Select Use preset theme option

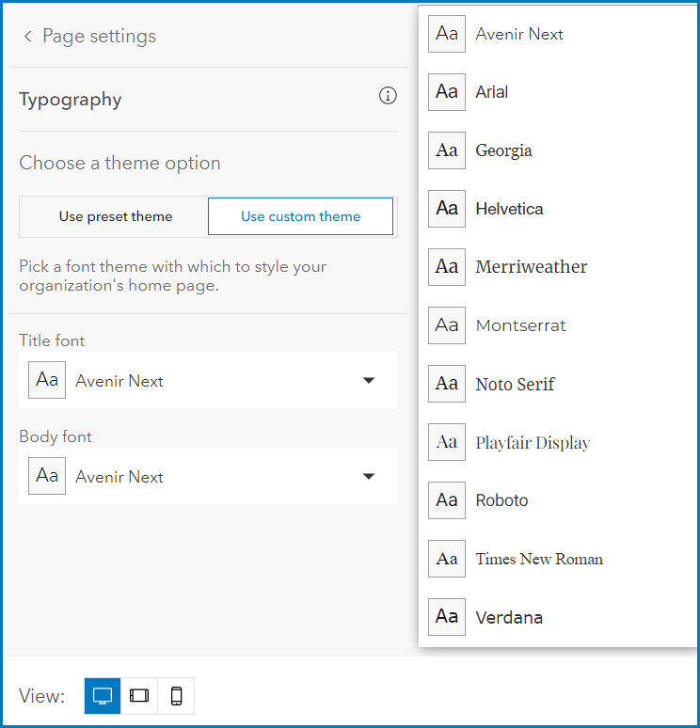coord(115,216)
